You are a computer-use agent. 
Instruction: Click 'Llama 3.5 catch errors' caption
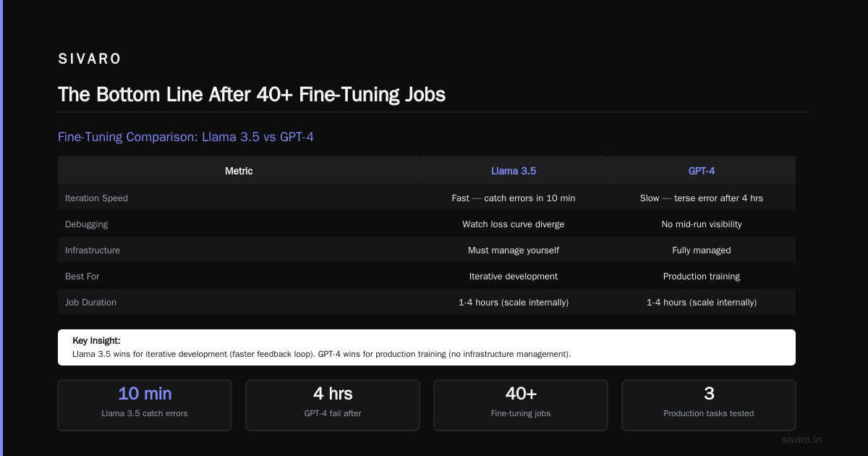145,413
